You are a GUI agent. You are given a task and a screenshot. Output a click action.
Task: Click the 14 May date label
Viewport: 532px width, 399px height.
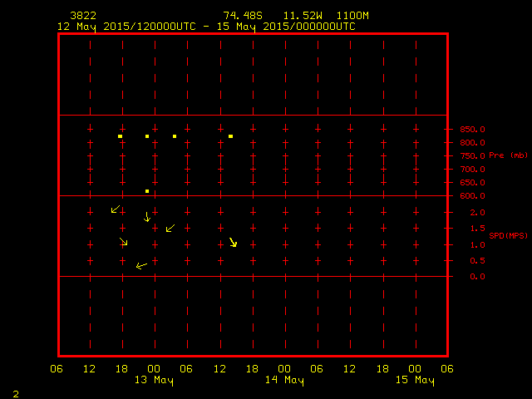point(284,380)
